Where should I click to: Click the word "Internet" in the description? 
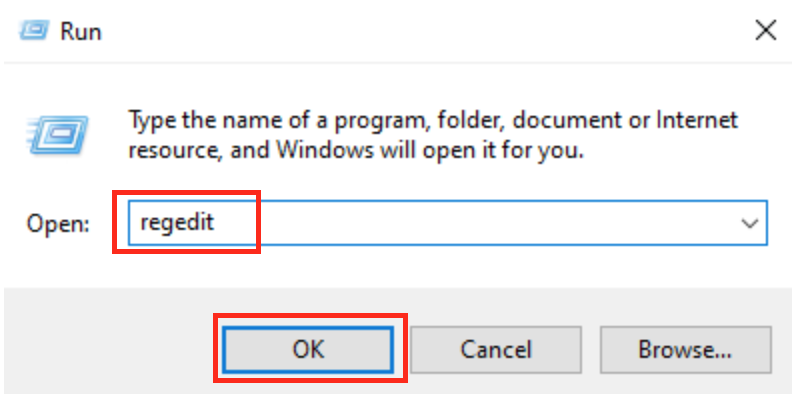click(x=697, y=120)
